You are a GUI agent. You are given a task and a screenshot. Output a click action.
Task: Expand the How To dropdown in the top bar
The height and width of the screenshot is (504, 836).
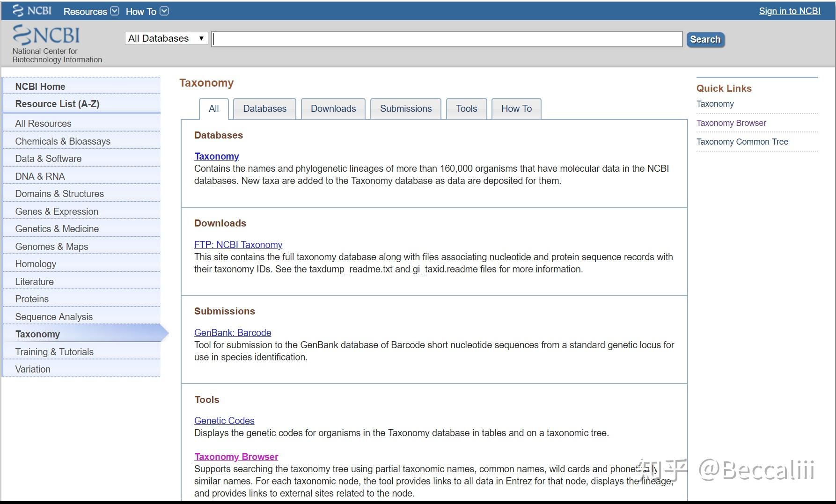[x=147, y=11]
